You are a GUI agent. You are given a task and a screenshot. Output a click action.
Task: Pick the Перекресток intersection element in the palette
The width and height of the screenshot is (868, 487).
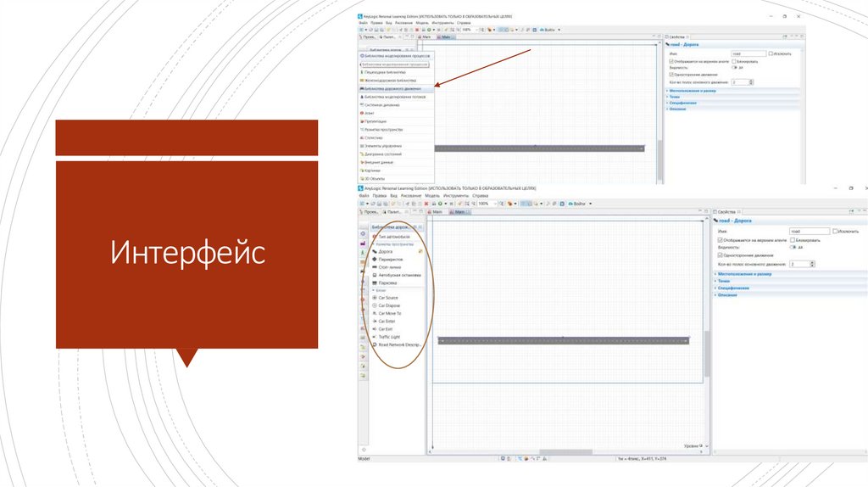pos(390,260)
